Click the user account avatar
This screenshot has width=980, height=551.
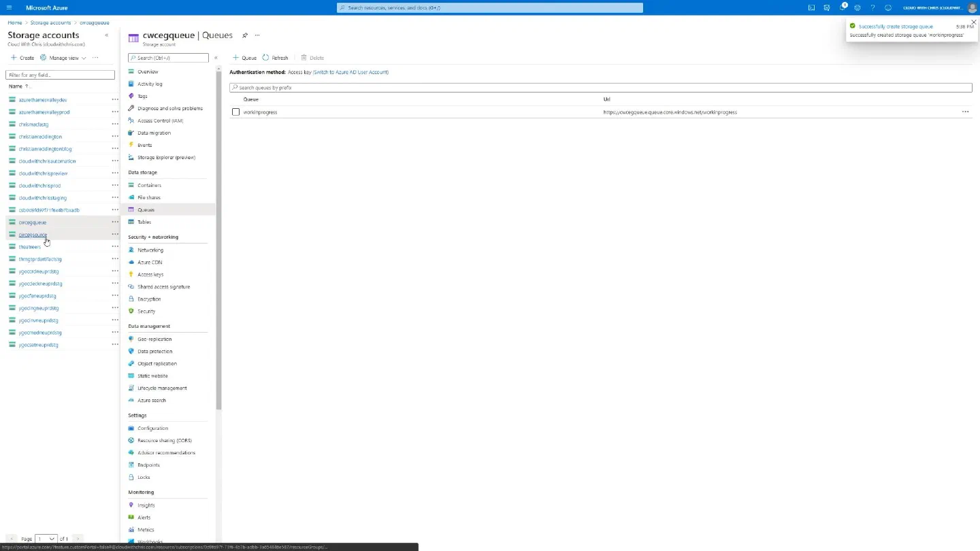click(972, 7)
